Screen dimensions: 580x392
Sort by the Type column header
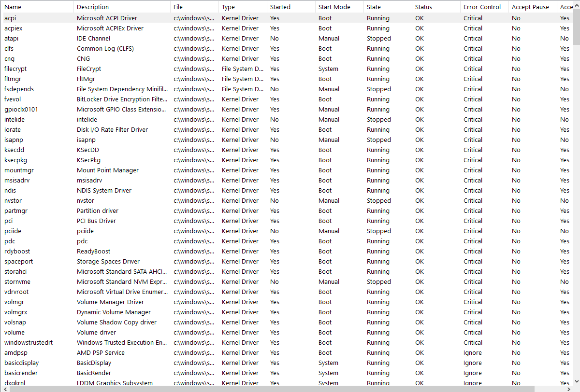(243, 7)
